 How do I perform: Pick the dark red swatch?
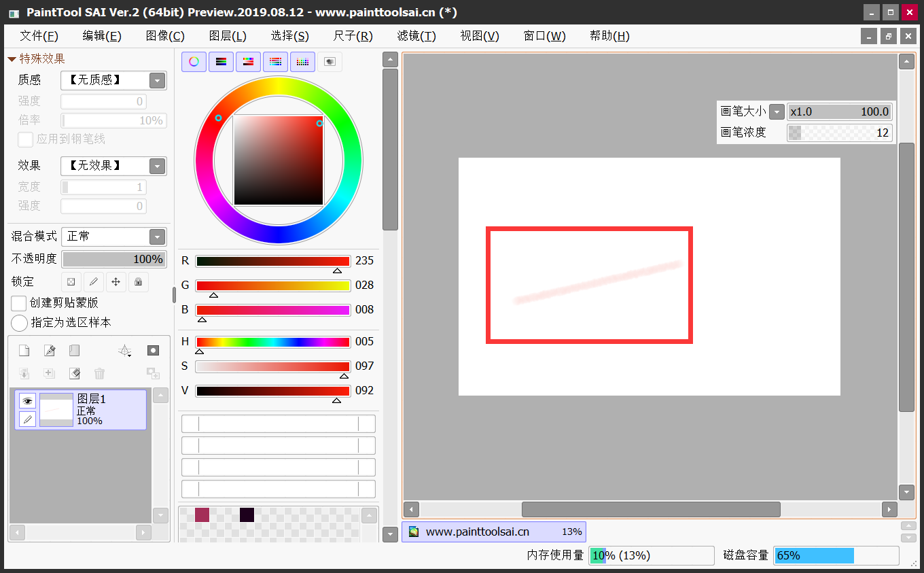pos(202,515)
